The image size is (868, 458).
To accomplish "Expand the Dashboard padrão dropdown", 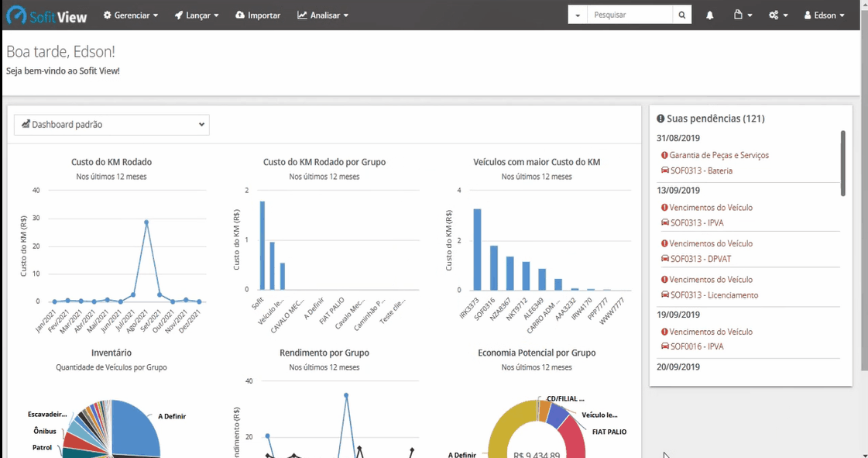I will pyautogui.click(x=112, y=125).
